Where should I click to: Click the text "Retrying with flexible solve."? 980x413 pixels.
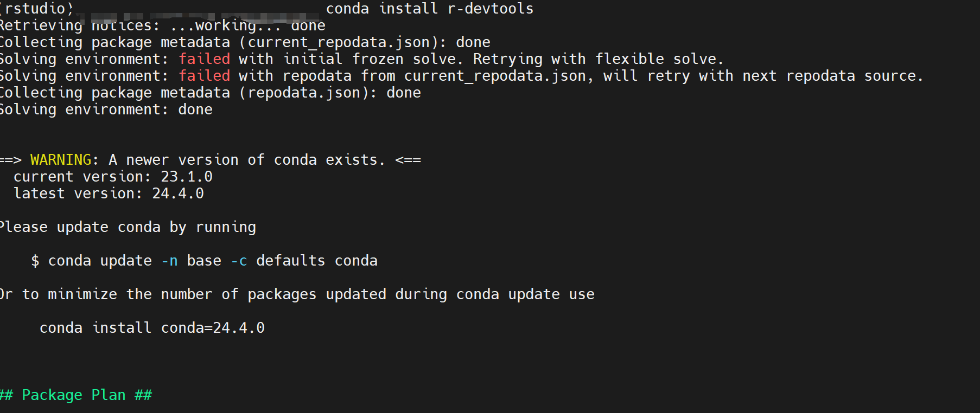(x=598, y=59)
